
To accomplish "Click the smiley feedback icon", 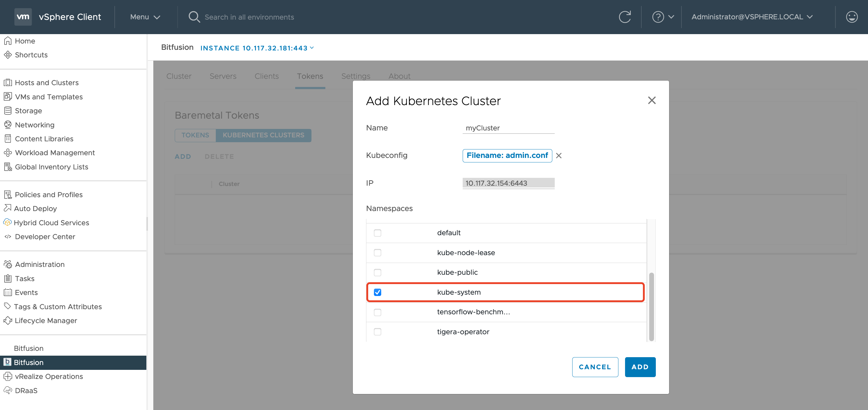I will point(851,17).
